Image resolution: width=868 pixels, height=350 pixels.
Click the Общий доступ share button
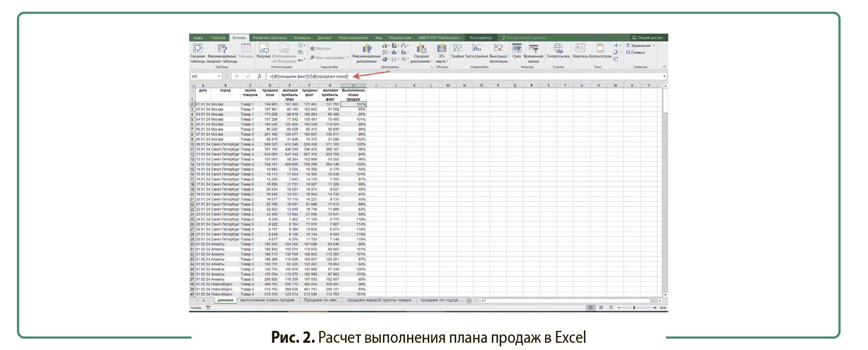click(x=647, y=38)
